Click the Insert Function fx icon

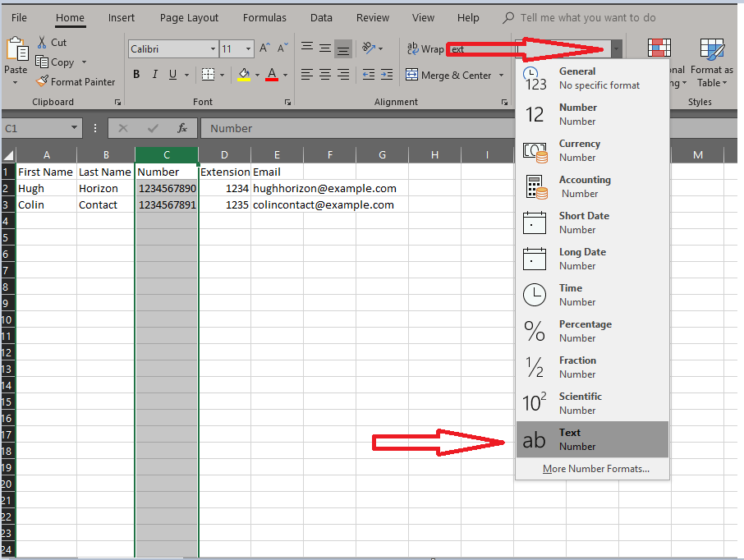[181, 128]
